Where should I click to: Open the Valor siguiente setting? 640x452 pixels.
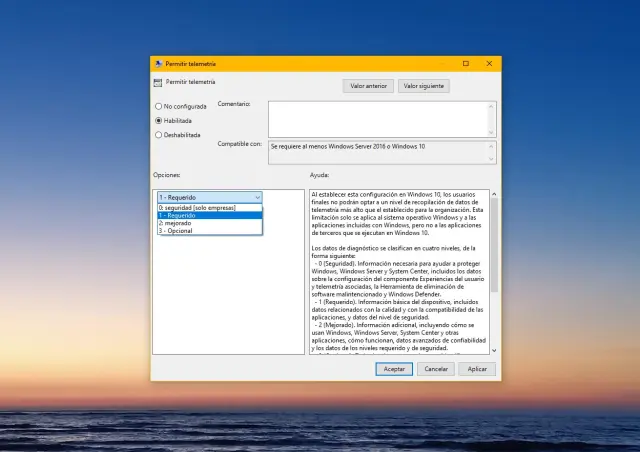point(423,86)
